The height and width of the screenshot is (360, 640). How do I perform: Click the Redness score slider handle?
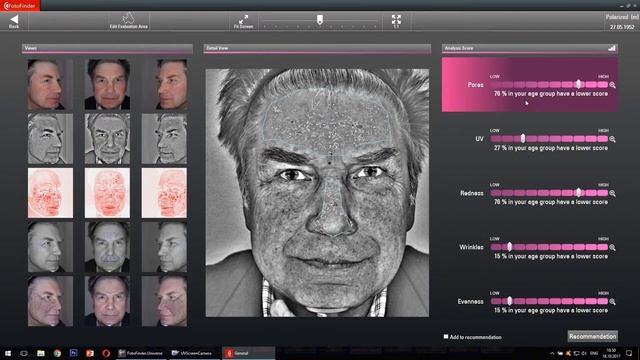(x=578, y=193)
